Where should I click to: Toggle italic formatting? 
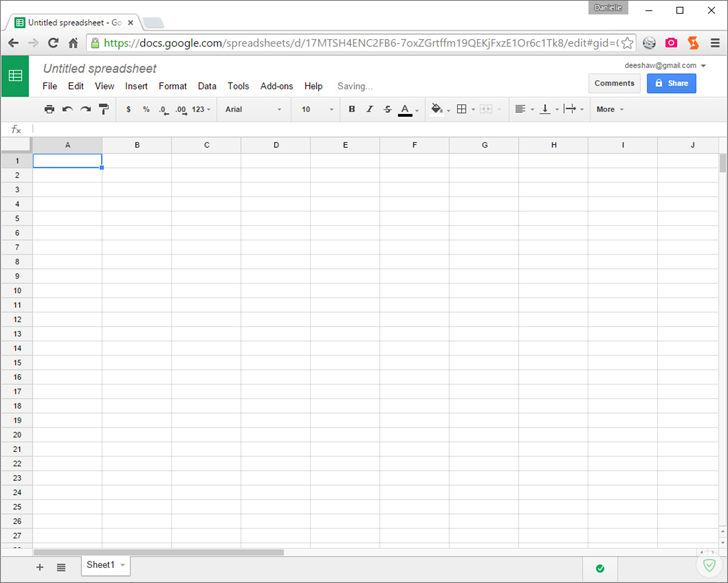pos(370,109)
